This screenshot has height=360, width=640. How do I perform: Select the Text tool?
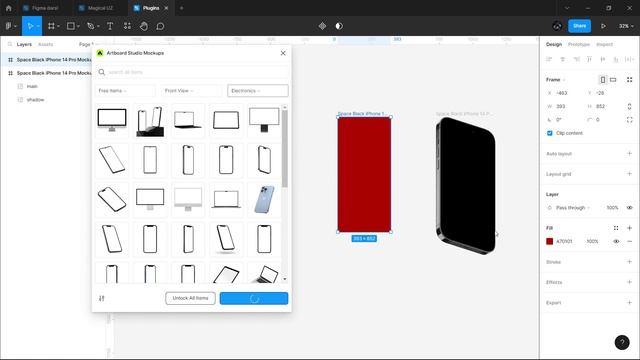click(x=110, y=26)
